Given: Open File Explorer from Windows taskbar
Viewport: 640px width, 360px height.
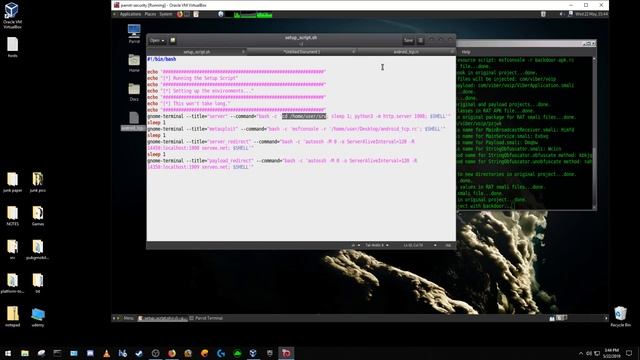Looking at the screenshot, I should 24,353.
